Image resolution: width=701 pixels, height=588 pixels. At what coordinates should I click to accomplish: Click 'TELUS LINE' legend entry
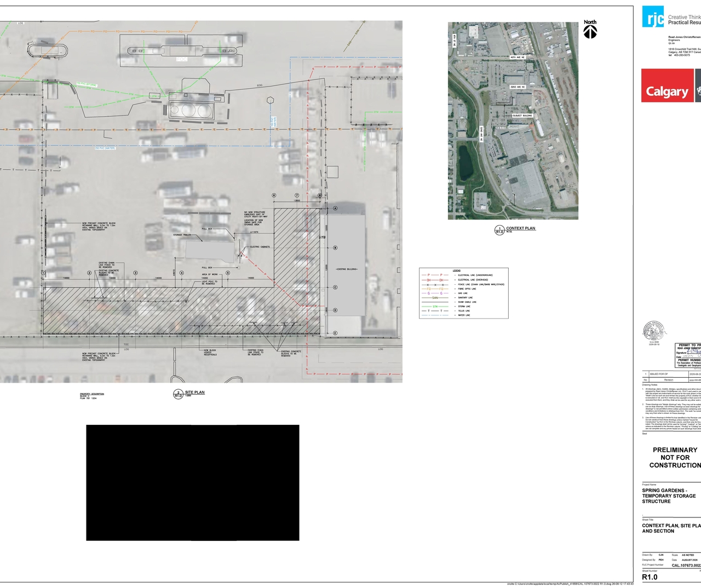click(464, 311)
